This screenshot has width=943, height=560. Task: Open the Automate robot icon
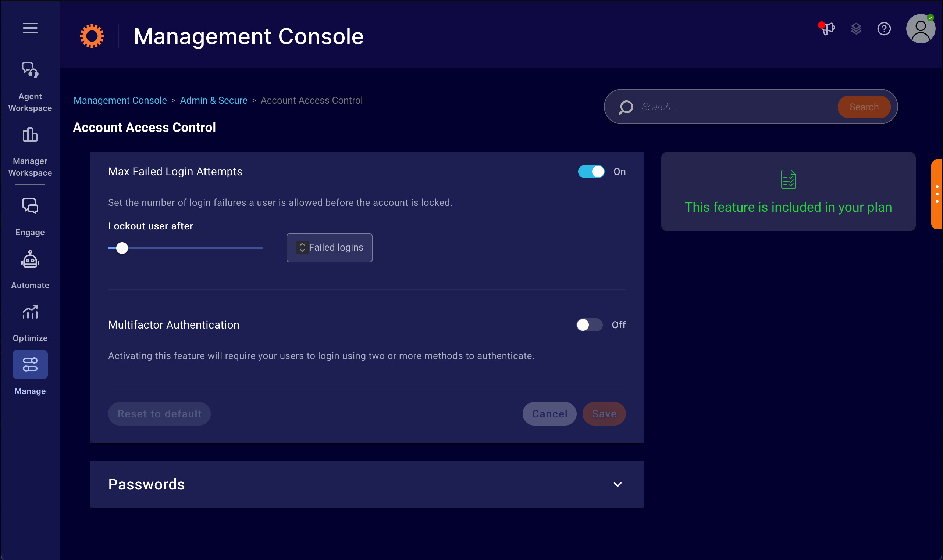pyautogui.click(x=30, y=260)
